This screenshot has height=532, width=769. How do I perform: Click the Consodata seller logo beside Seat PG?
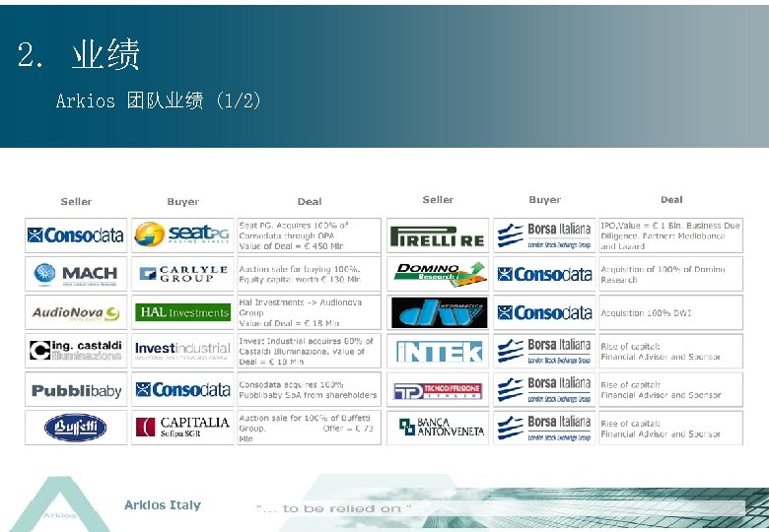point(76,235)
